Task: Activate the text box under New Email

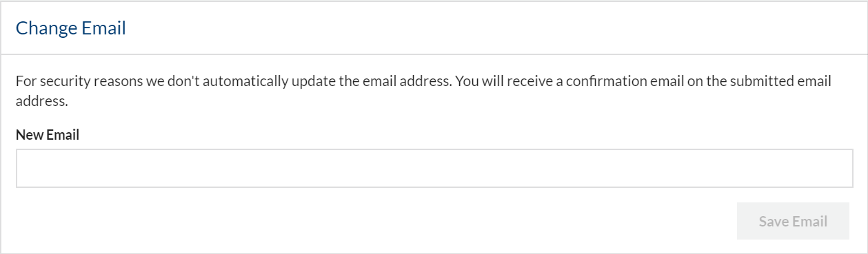Action: click(x=434, y=168)
